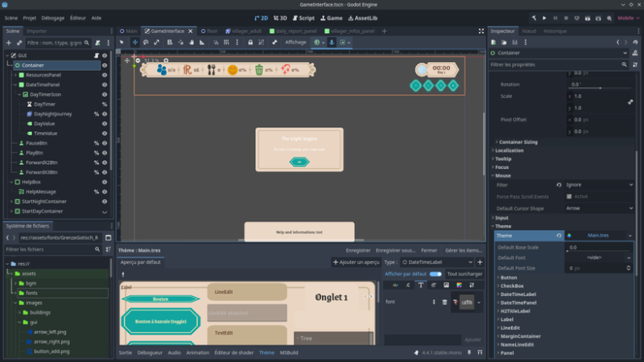
Task: Click the Filtrer les propriétés search field
Action: tap(559, 65)
